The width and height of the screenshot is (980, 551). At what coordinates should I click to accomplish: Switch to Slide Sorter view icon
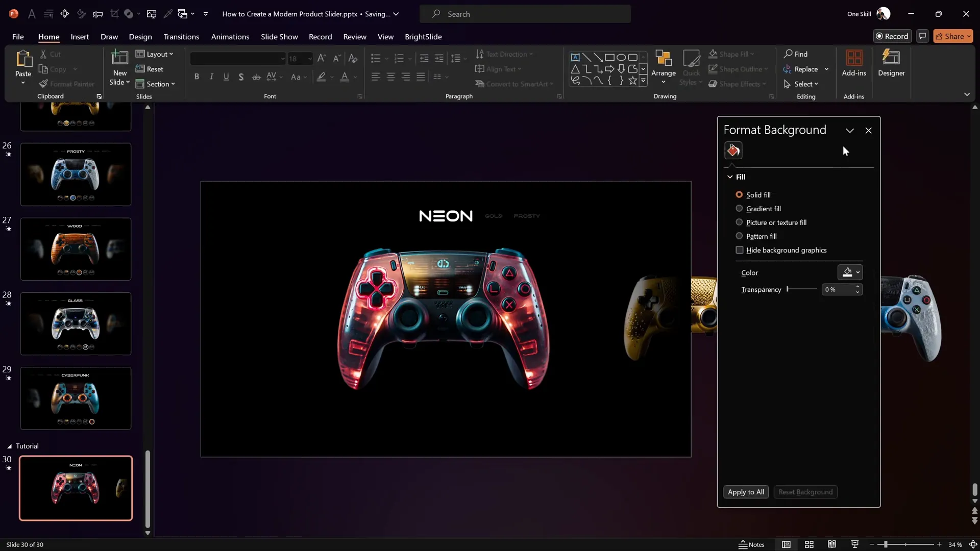pos(809,544)
